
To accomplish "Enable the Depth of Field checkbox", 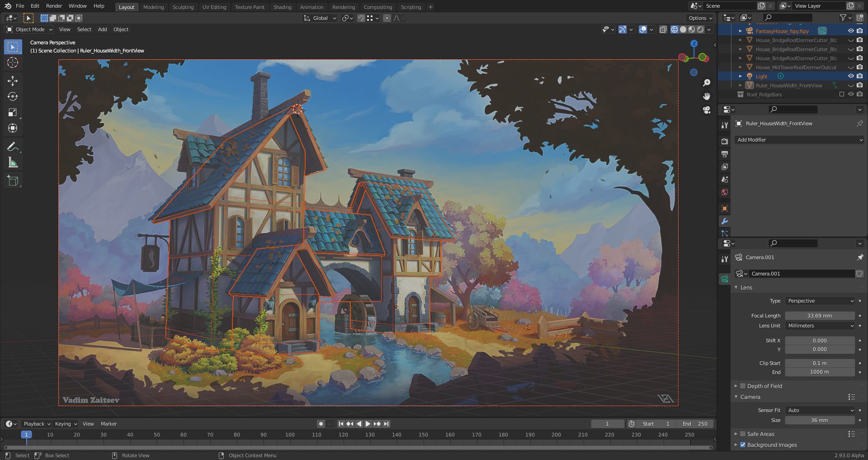I will tap(743, 386).
